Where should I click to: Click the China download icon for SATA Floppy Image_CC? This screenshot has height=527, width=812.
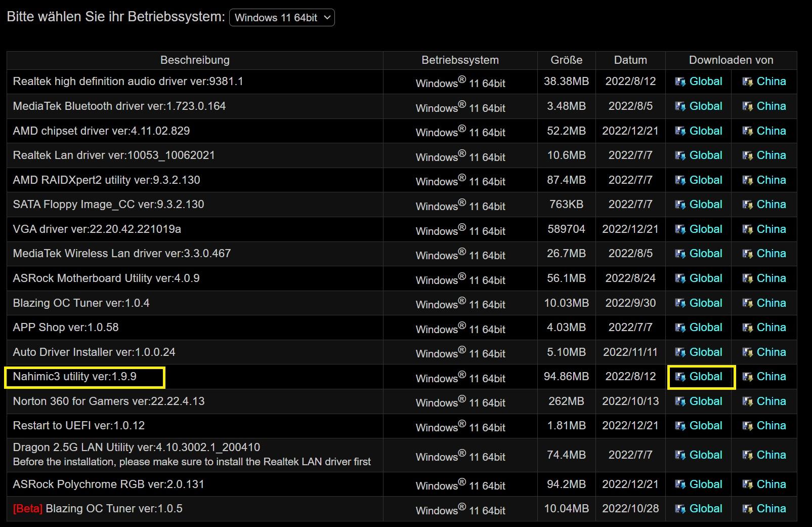pyautogui.click(x=747, y=205)
